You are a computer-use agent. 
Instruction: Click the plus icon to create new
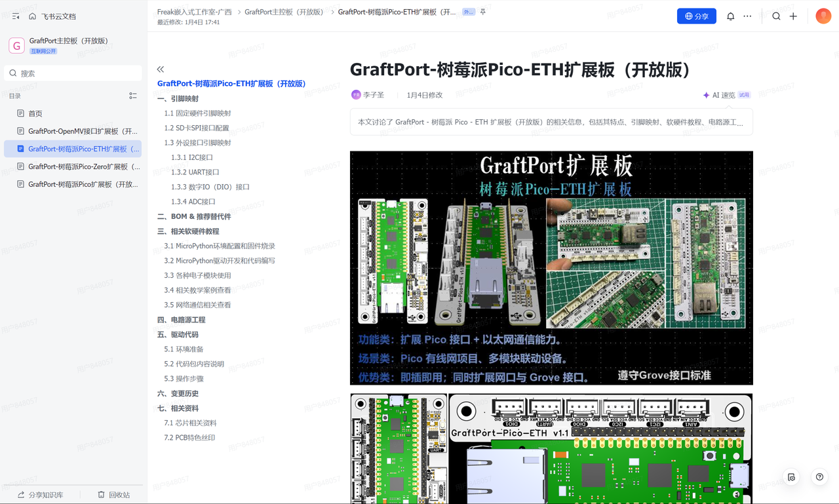pyautogui.click(x=793, y=16)
